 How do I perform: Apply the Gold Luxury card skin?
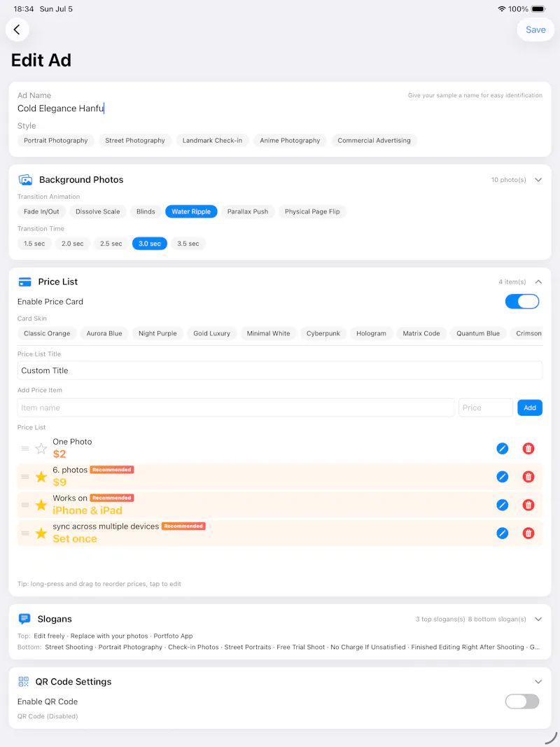coord(212,333)
